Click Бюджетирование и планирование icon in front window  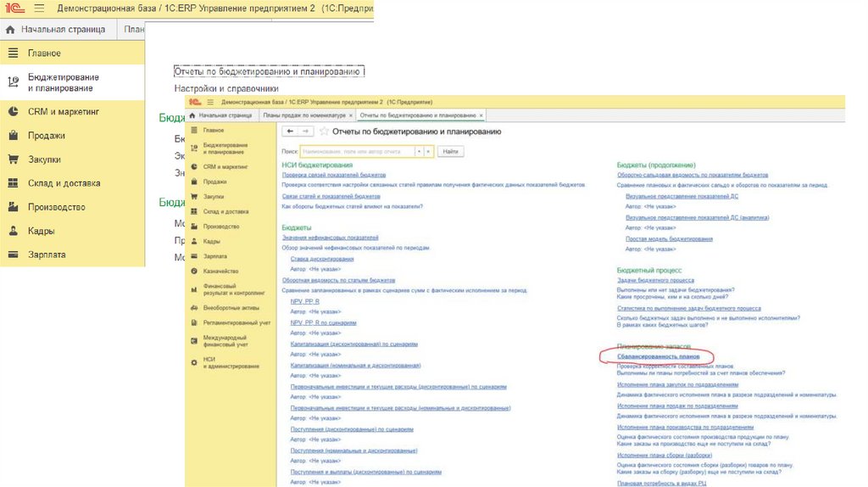click(194, 148)
